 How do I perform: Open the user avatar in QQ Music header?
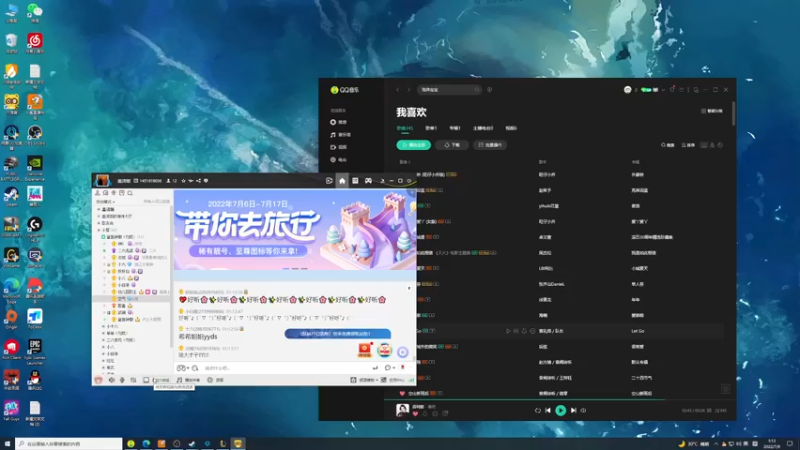[x=628, y=90]
